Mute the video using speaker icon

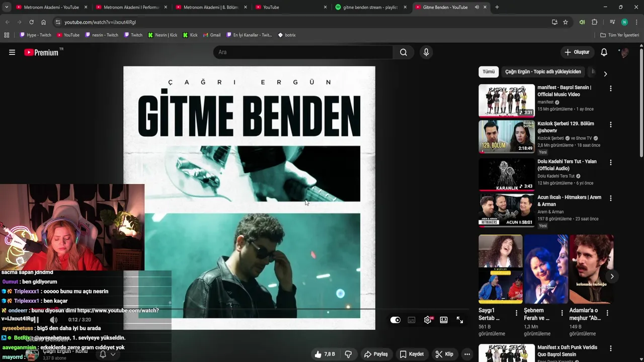(54, 320)
